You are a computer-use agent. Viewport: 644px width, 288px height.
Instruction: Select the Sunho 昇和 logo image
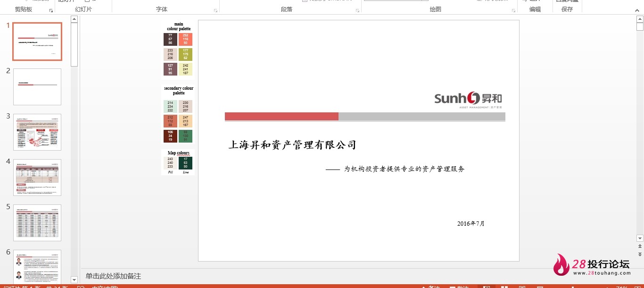pyautogui.click(x=468, y=100)
